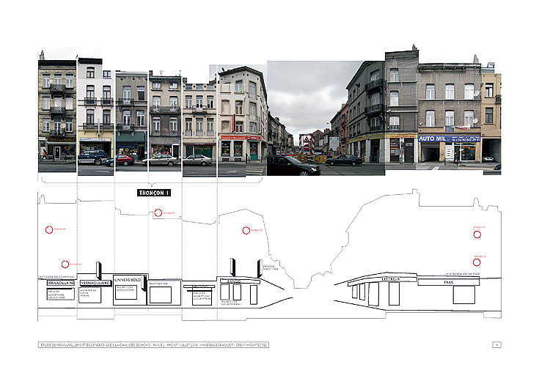
Task: Click the red PARABOLE circle below TRONÇON I
Action: pyautogui.click(x=158, y=212)
